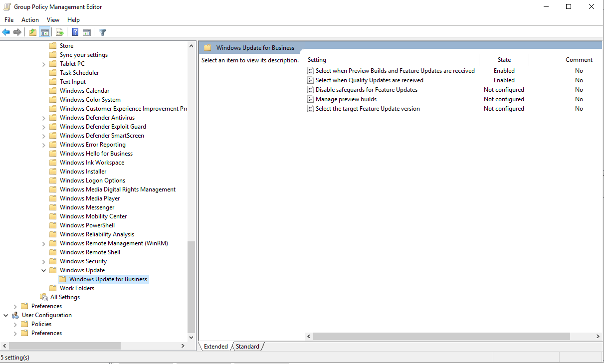Select 'Windows Mobility Center' tree item
This screenshot has height=364, width=604.
[93, 216]
